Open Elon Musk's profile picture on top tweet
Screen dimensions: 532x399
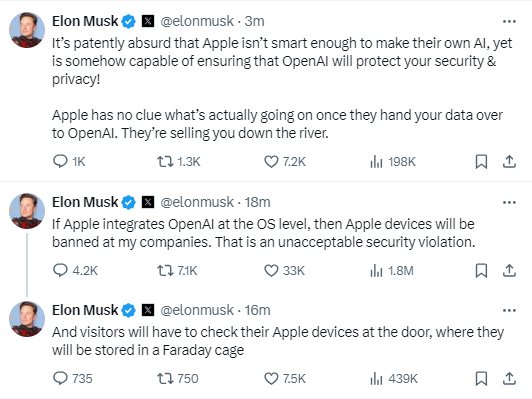click(27, 30)
